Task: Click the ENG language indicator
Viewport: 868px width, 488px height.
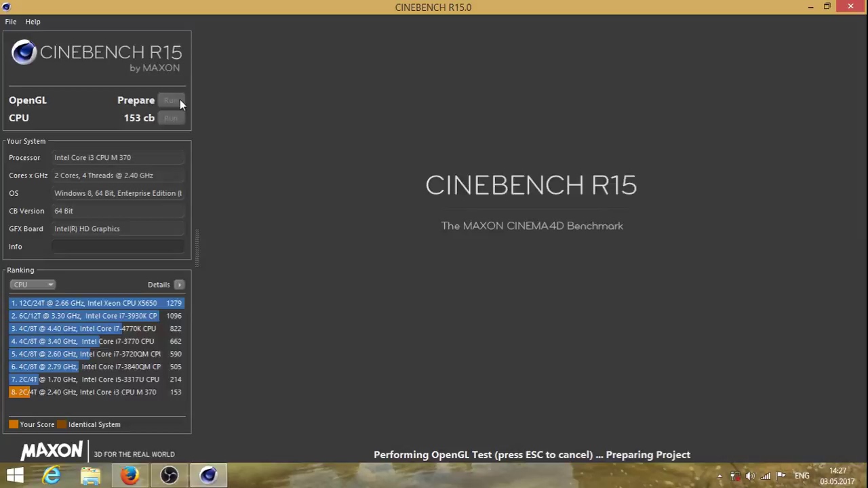Action: point(802,476)
